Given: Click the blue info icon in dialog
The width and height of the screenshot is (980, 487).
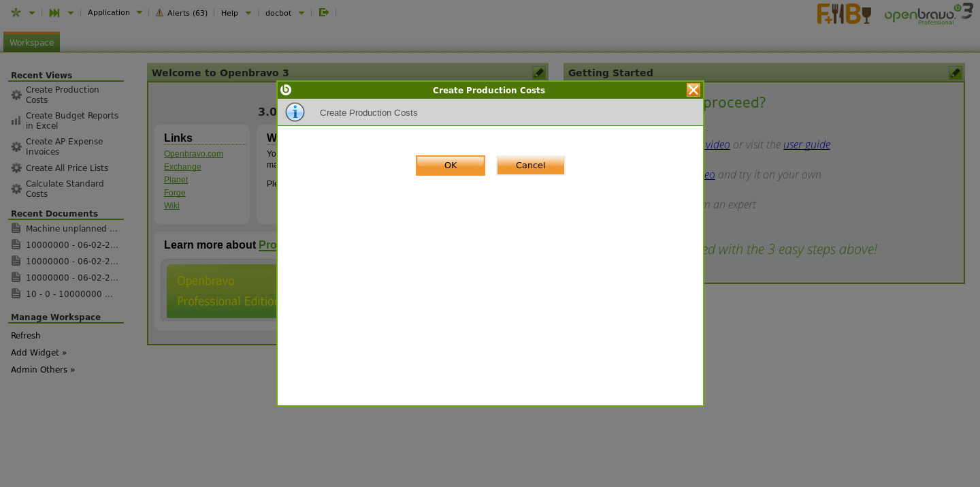Looking at the screenshot, I should [x=295, y=112].
